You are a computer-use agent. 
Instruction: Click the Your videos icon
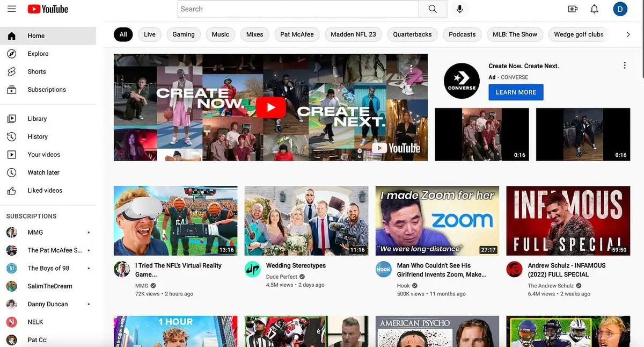11,155
